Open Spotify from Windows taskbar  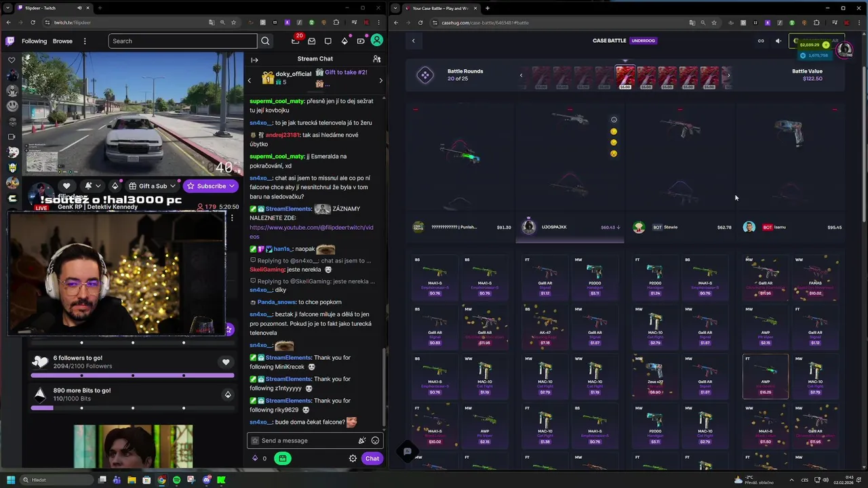pyautogui.click(x=176, y=480)
